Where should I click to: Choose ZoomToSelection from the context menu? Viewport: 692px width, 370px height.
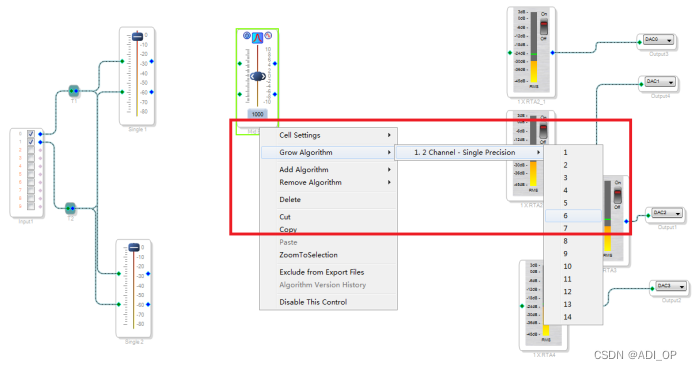pyautogui.click(x=328, y=255)
